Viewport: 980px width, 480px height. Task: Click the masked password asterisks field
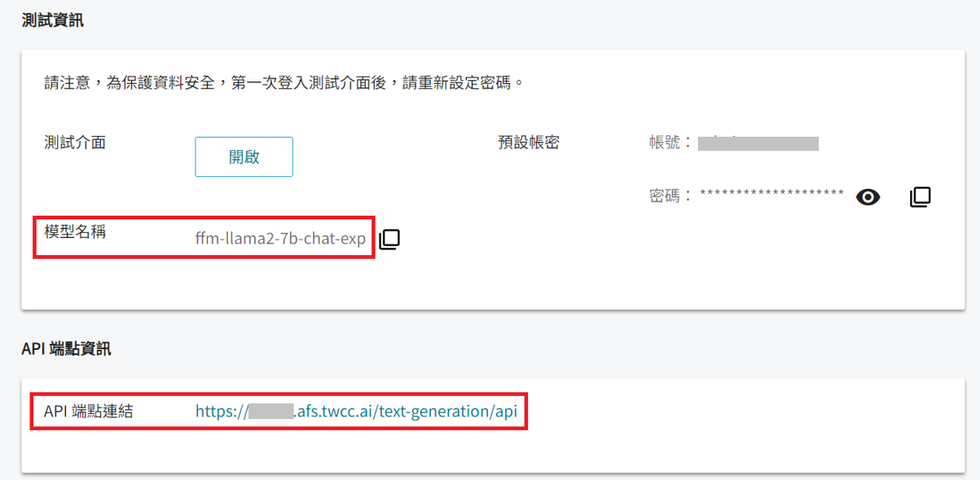771,196
